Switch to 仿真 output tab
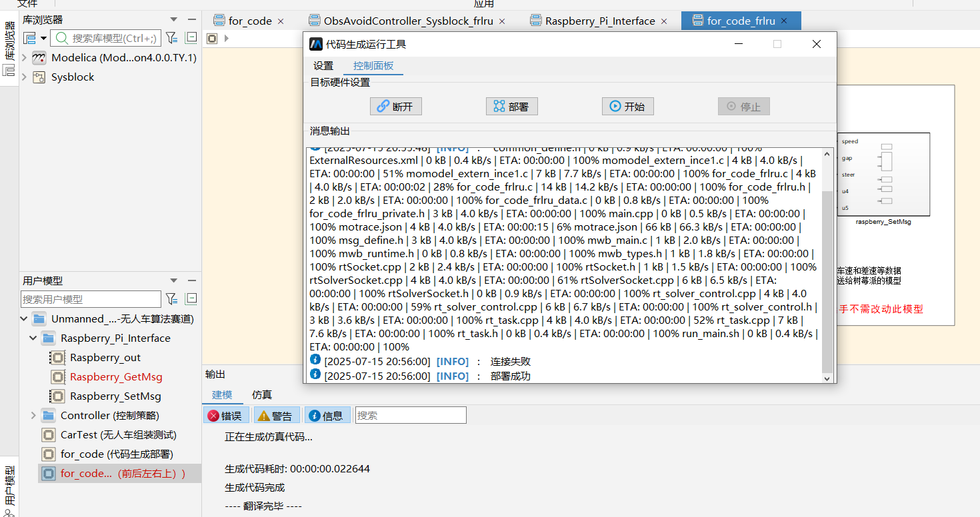This screenshot has width=980, height=517. [x=262, y=395]
